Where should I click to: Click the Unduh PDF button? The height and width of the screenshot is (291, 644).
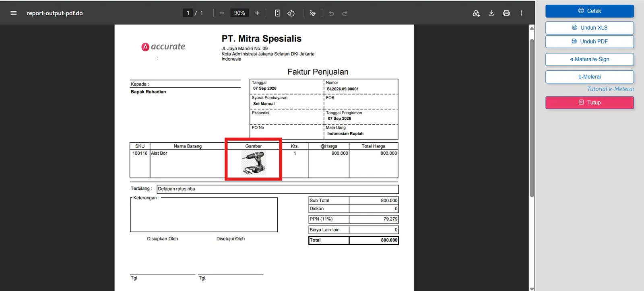(590, 41)
